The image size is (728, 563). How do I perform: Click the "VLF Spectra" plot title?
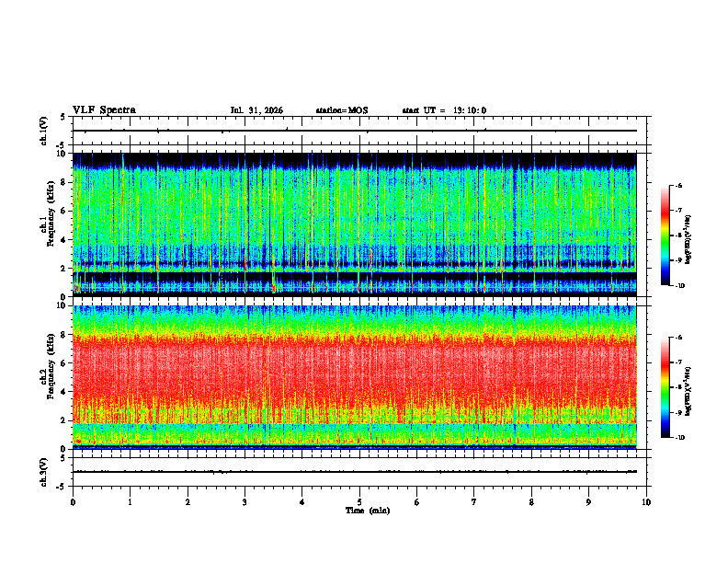click(x=104, y=110)
